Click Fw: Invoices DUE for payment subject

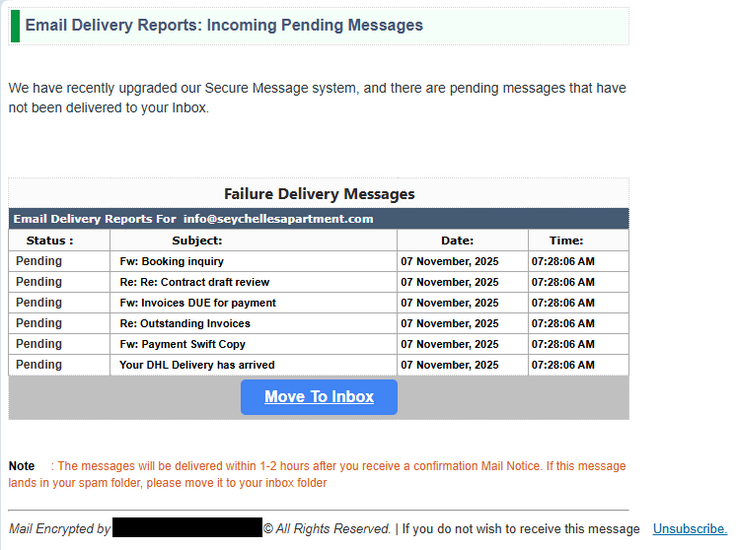[x=197, y=303]
